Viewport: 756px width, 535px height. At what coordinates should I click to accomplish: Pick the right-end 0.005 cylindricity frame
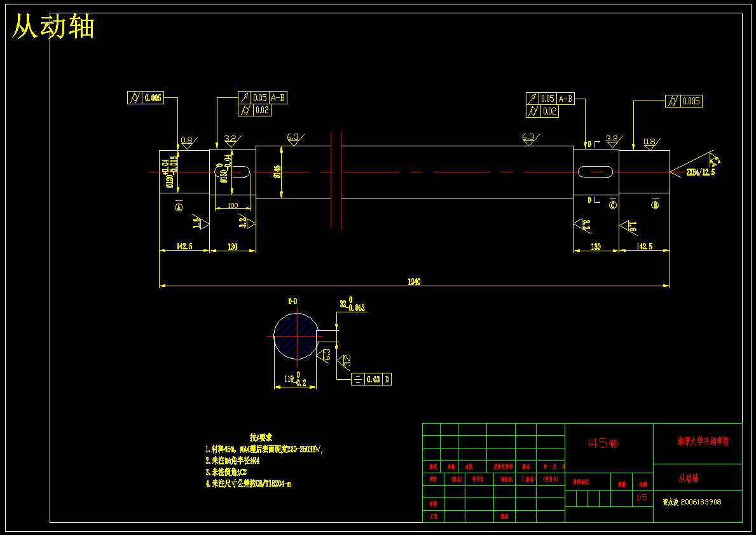pyautogui.click(x=684, y=101)
